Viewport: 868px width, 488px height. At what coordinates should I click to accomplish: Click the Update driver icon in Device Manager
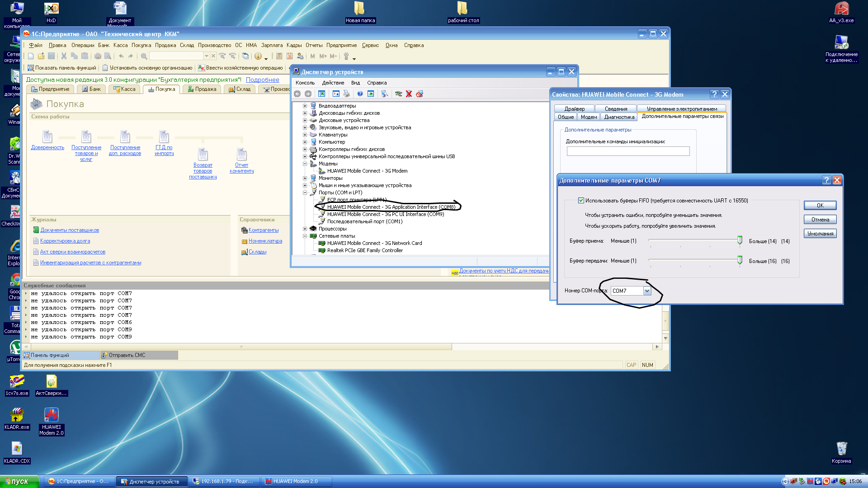(398, 94)
